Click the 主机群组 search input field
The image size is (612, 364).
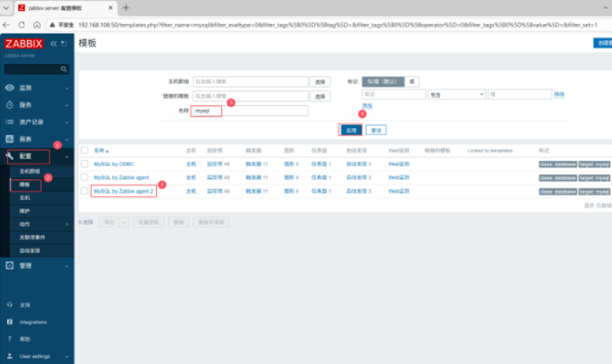250,82
